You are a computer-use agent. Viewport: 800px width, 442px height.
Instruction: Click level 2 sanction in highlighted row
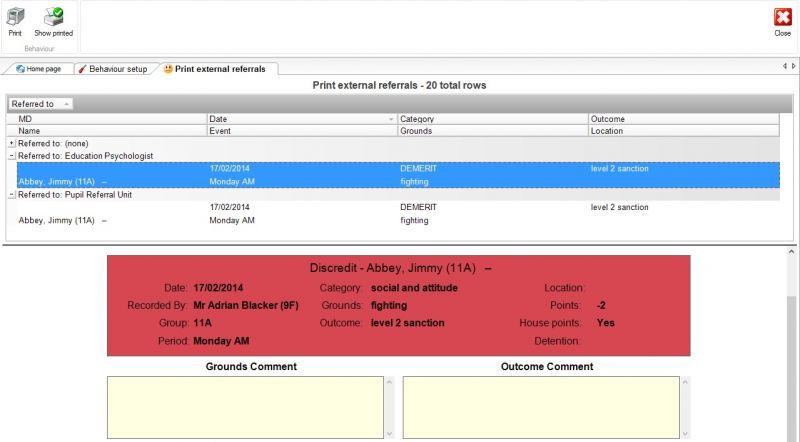[x=619, y=168]
